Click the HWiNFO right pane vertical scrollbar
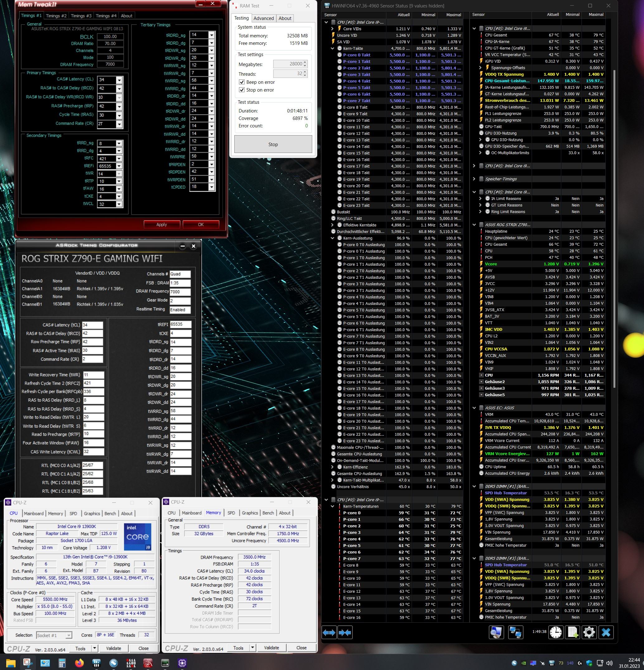 pyautogui.click(x=614, y=229)
